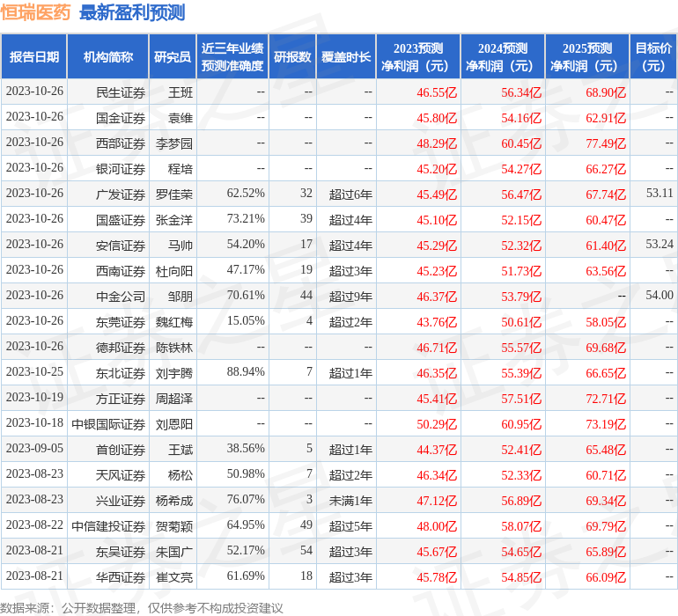Screen dimensions: 678x616
Task: Click the 数据来源 footer note
Action: point(142,608)
